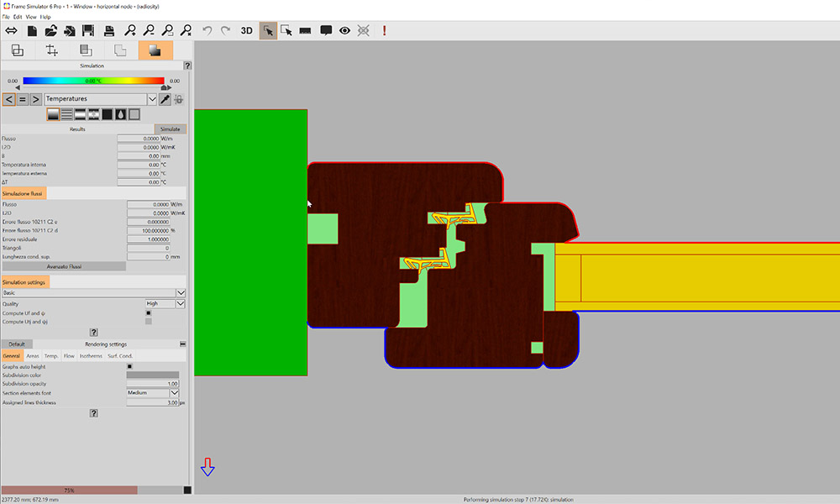Click the red exclamation warning icon
Viewport: 840px width, 504px height.
384,30
